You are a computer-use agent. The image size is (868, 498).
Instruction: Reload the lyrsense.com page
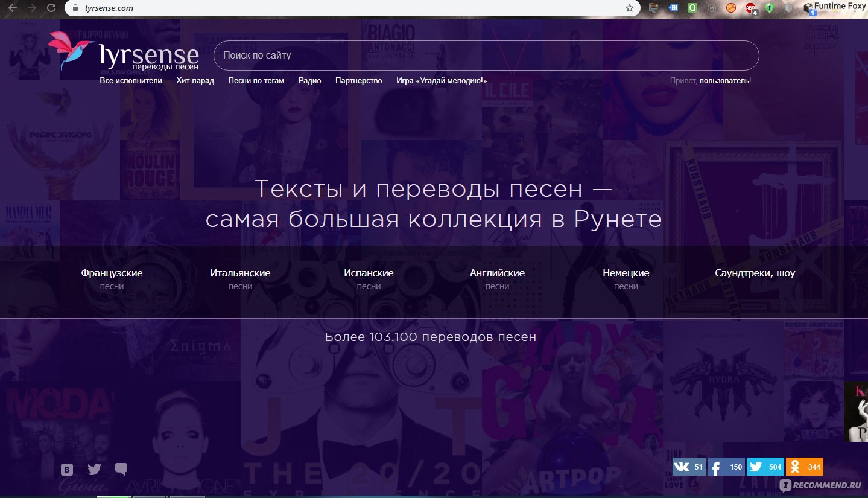(51, 8)
